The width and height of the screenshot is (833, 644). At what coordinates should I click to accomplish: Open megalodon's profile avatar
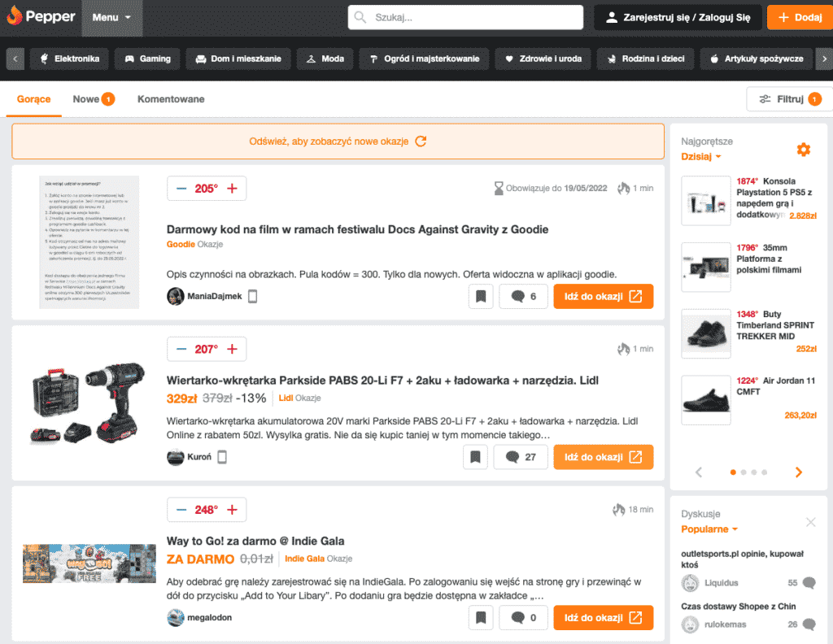pos(176,617)
